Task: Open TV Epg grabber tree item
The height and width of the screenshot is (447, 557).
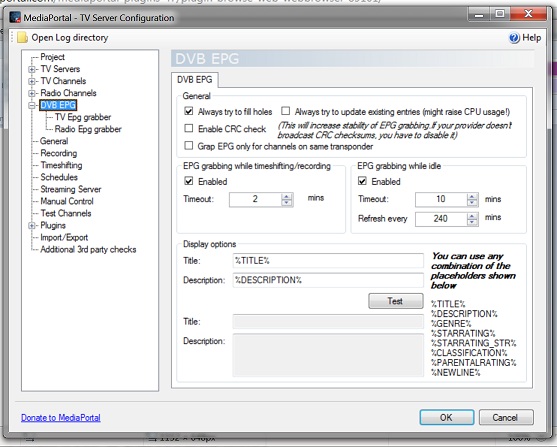Action: tap(83, 117)
